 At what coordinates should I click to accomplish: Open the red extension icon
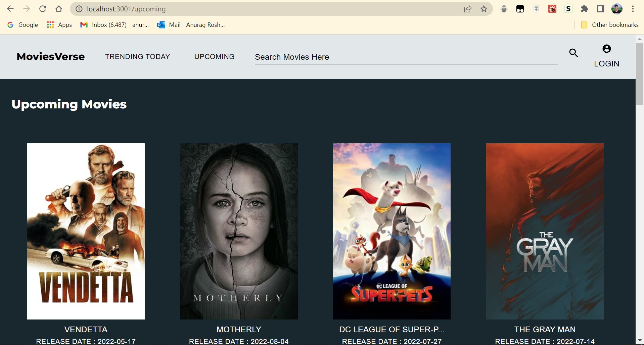tap(552, 9)
